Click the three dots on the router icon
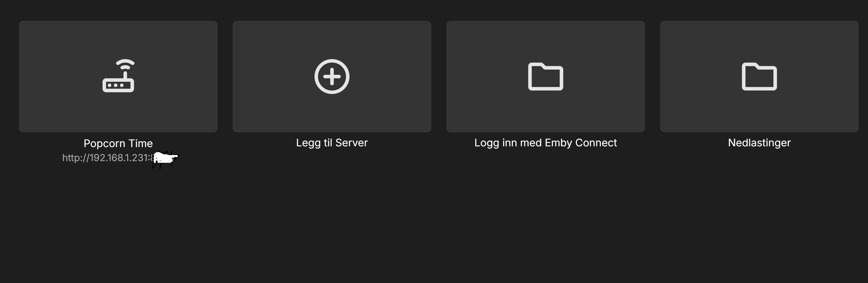This screenshot has width=868, height=283. 116,85
